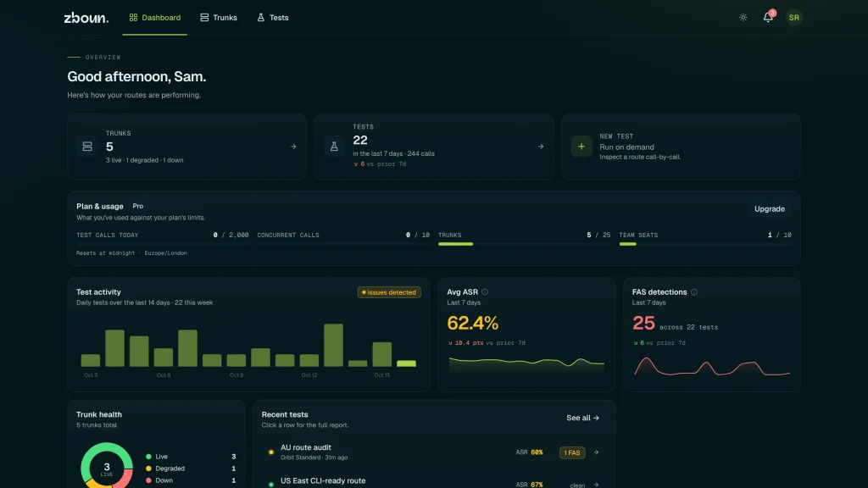Click the Test Calls Today usage bar
868x488 pixels.
[x=162, y=244]
